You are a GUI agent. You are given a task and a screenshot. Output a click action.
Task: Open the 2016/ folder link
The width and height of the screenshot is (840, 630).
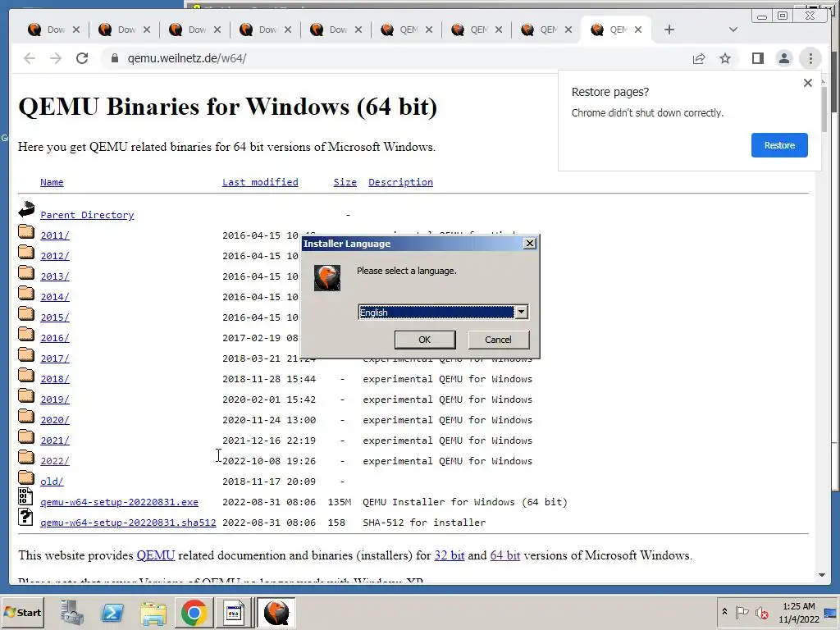coord(55,338)
